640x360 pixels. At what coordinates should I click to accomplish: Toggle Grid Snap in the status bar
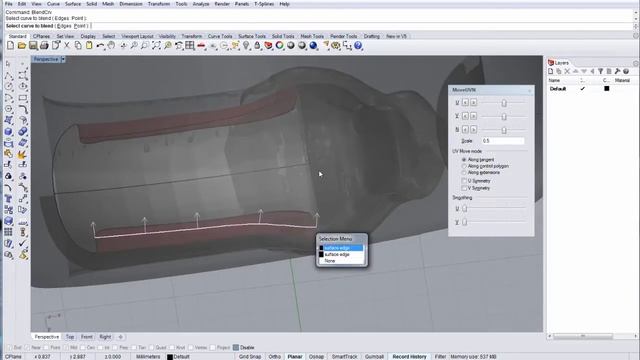click(250, 356)
